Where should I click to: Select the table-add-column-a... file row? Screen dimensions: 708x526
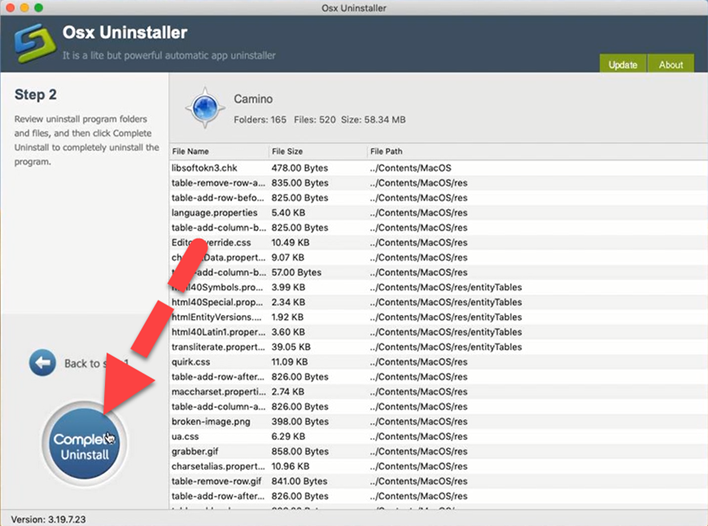438,406
